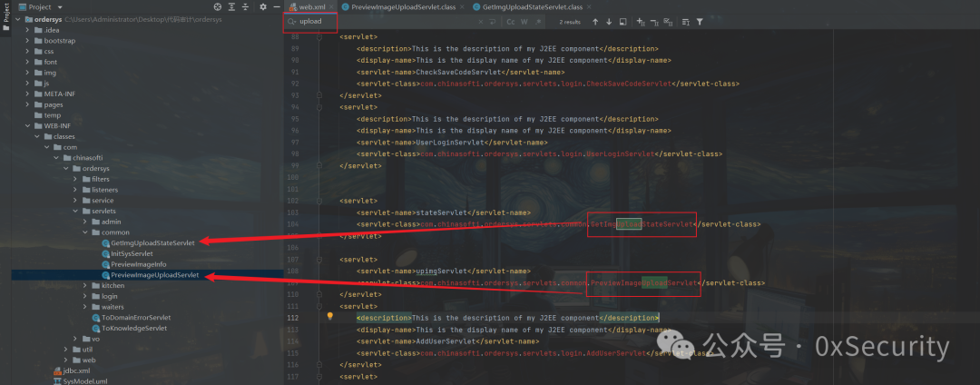Go to the previous search occurrence
The width and height of the screenshot is (980, 385).
pos(595,22)
